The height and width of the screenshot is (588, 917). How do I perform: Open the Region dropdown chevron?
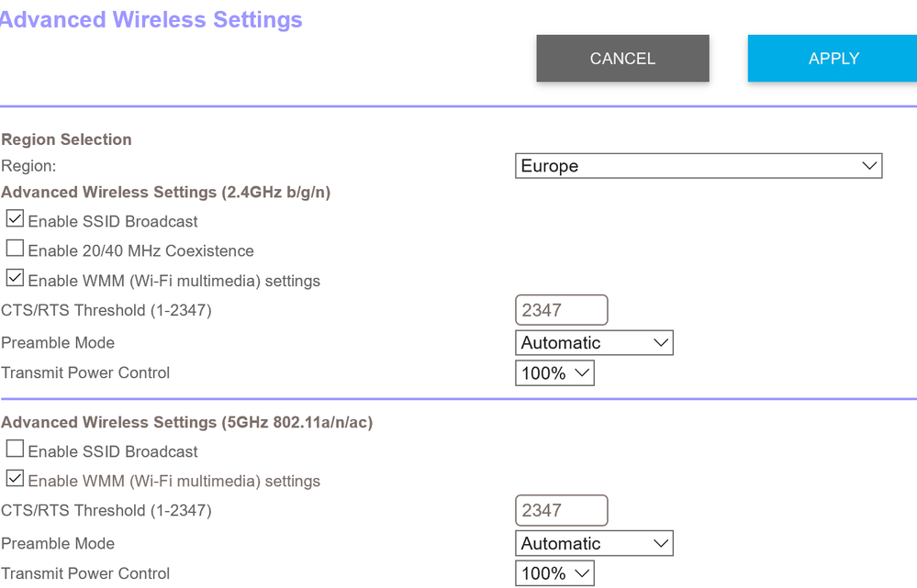point(868,166)
